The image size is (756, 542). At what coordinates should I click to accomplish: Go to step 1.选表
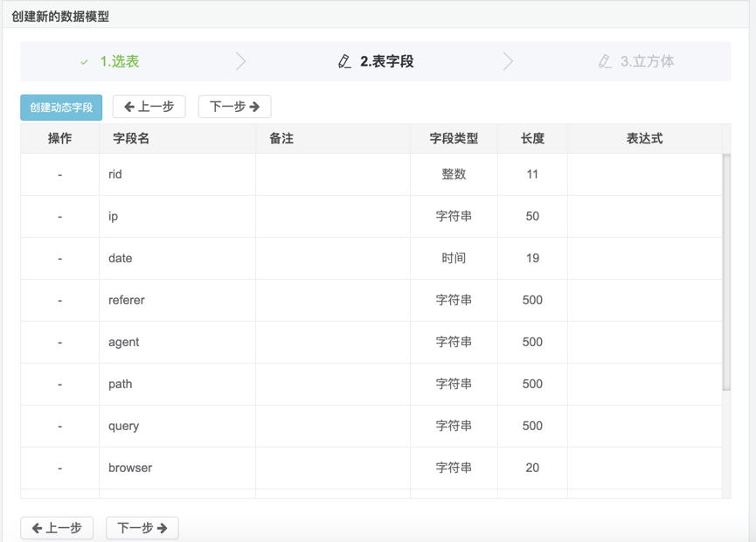pyautogui.click(x=120, y=62)
